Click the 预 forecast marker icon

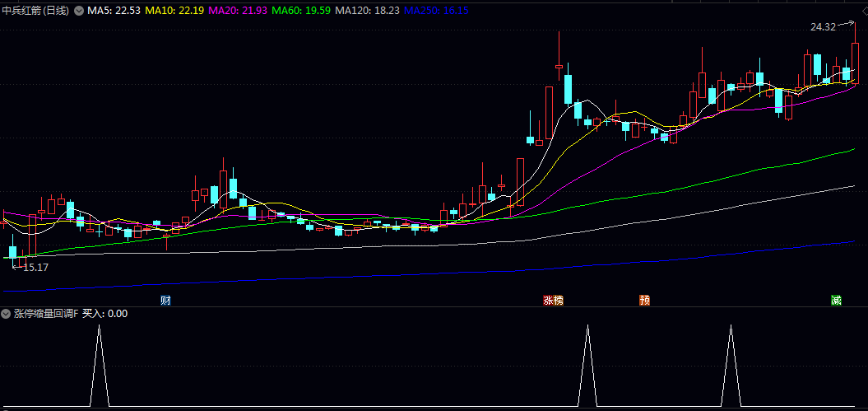(645, 300)
